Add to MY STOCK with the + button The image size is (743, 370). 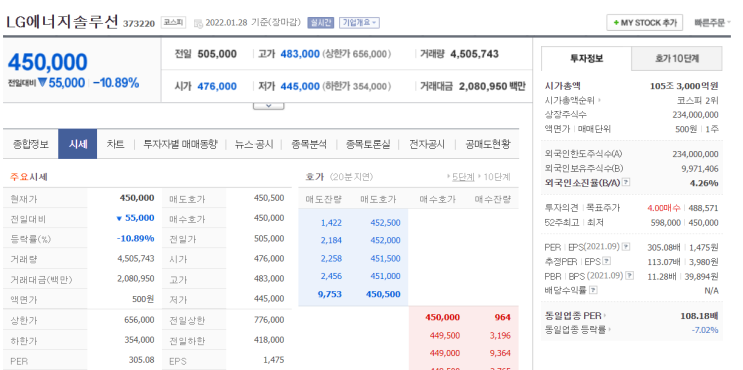[x=644, y=23]
